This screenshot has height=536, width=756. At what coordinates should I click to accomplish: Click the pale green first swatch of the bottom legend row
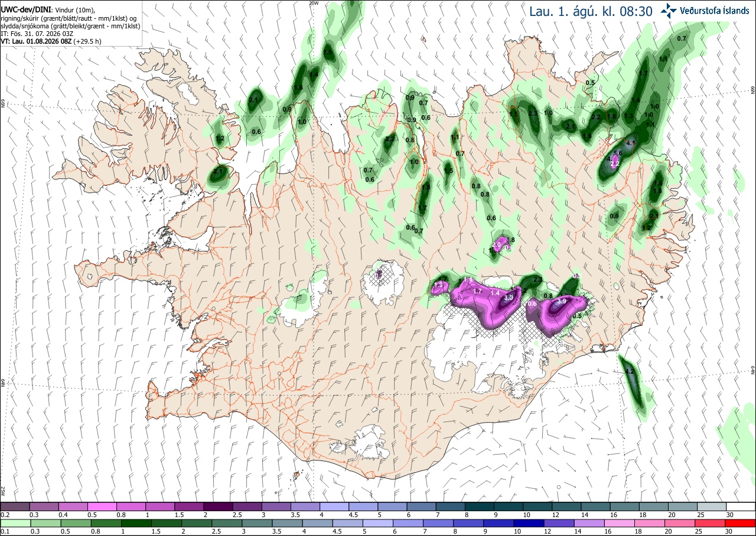pyautogui.click(x=15, y=523)
